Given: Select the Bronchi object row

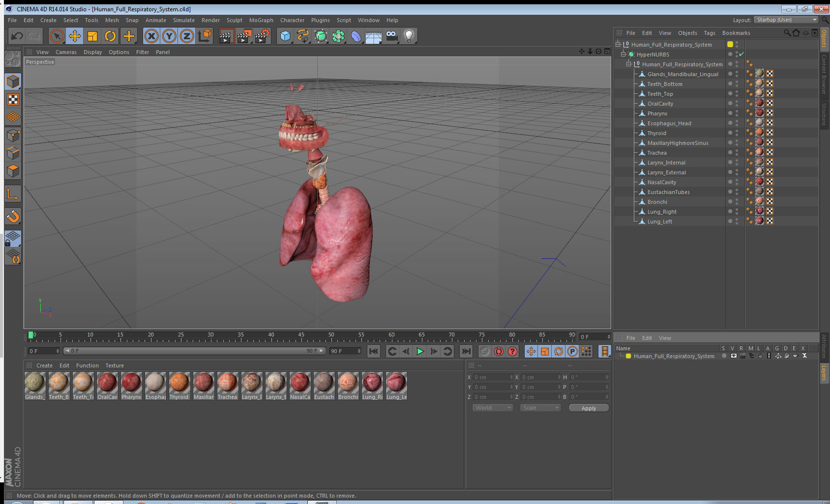Looking at the screenshot, I should pyautogui.click(x=657, y=202).
